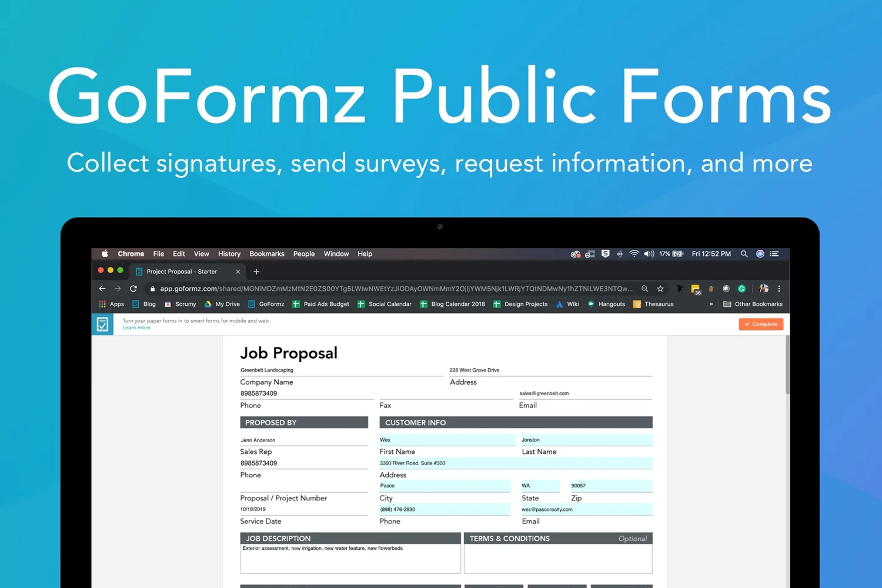Image resolution: width=882 pixels, height=588 pixels.
Task: Click the Job Description text box
Action: (350, 559)
